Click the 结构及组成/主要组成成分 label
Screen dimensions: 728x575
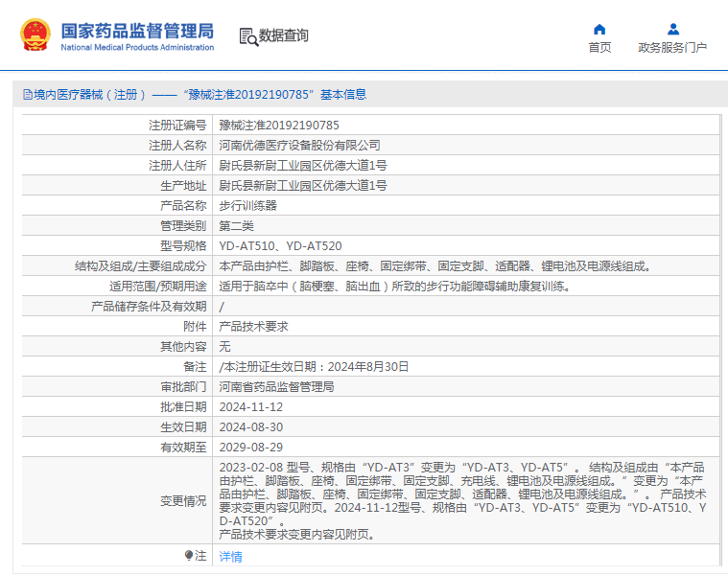tap(141, 266)
